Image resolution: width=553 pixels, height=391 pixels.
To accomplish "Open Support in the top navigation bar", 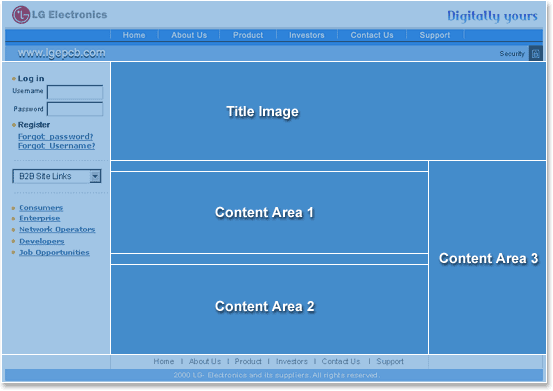I will (x=434, y=35).
